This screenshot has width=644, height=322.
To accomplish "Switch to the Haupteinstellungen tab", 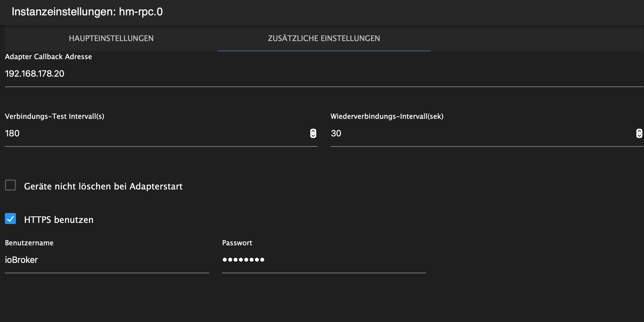I will [111, 38].
